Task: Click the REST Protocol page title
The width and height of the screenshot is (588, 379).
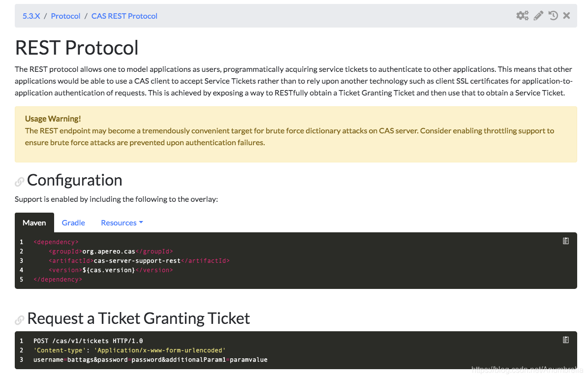Action: click(x=76, y=48)
